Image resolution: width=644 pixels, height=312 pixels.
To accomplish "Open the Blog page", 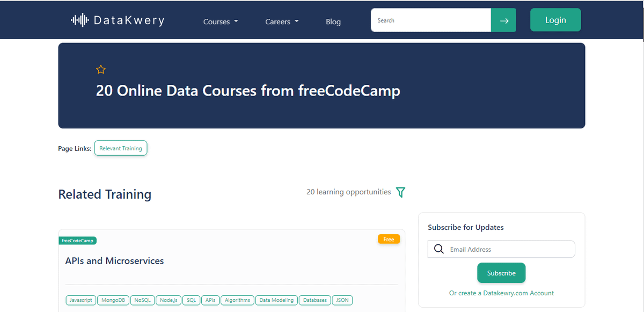I will (x=333, y=22).
